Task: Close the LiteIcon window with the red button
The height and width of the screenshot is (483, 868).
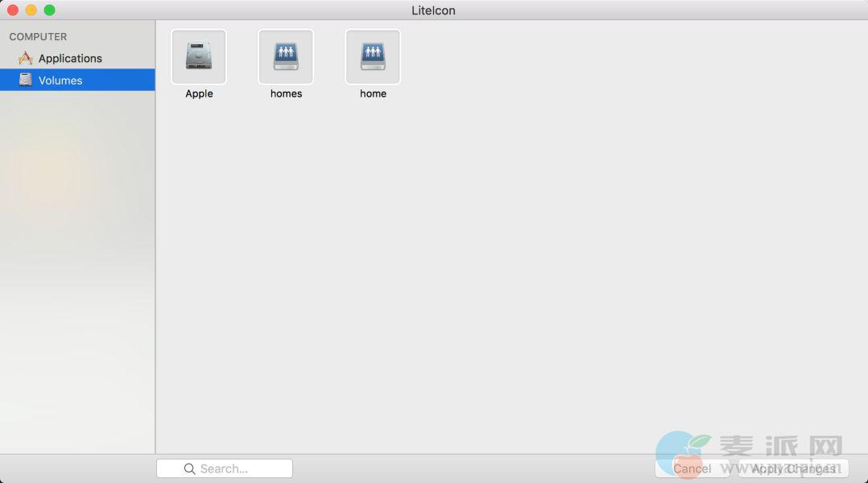Action: (x=13, y=10)
